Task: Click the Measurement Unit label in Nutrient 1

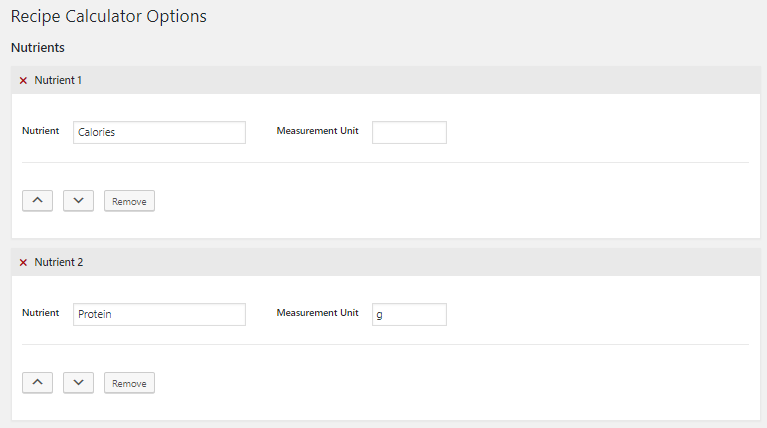Action: pos(317,131)
